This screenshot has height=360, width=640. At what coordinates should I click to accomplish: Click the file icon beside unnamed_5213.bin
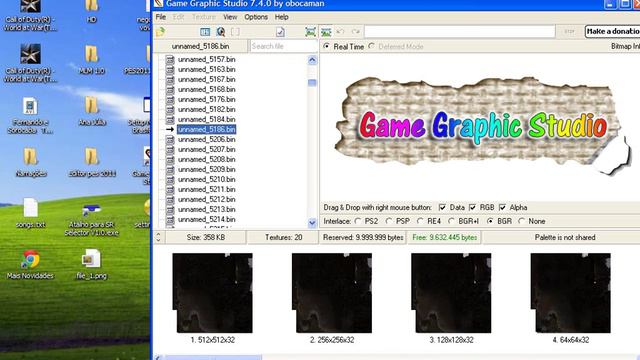170,209
